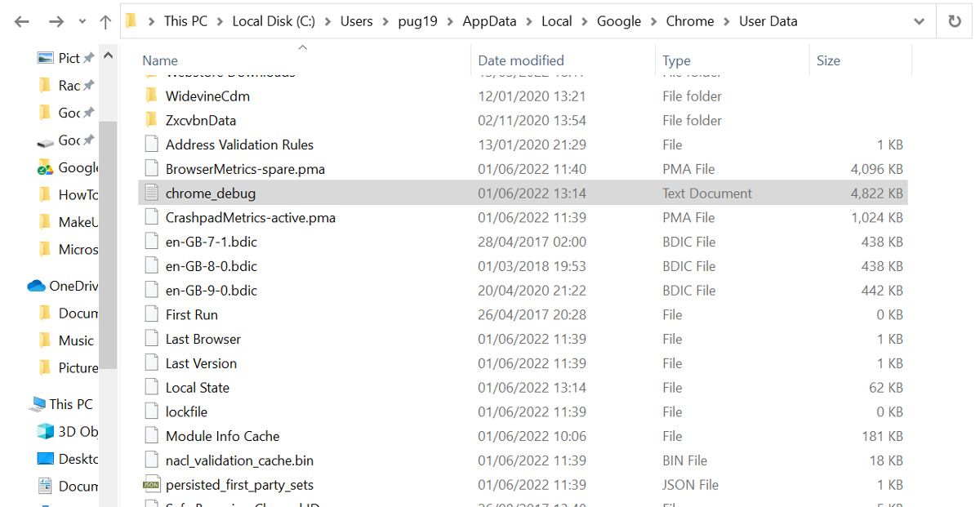Sort files by the Name column
Screen dimensions: 980x507
(x=160, y=60)
